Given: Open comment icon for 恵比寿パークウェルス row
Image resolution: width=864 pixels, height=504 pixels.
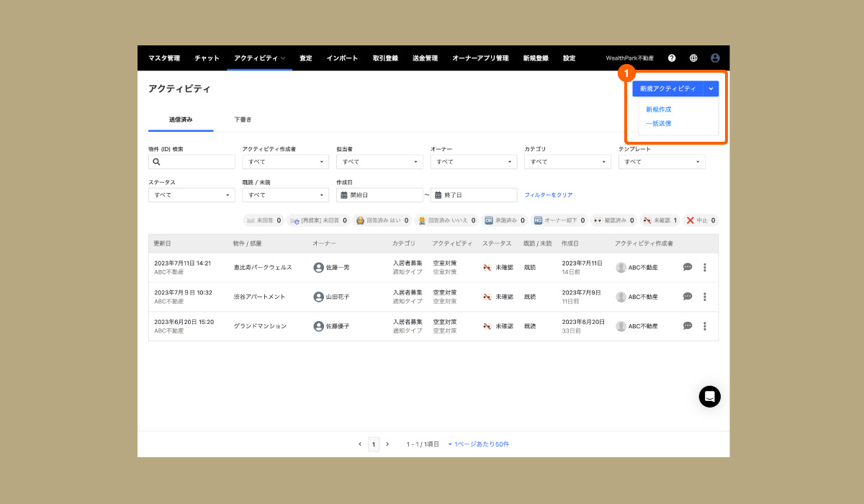Looking at the screenshot, I should point(688,267).
